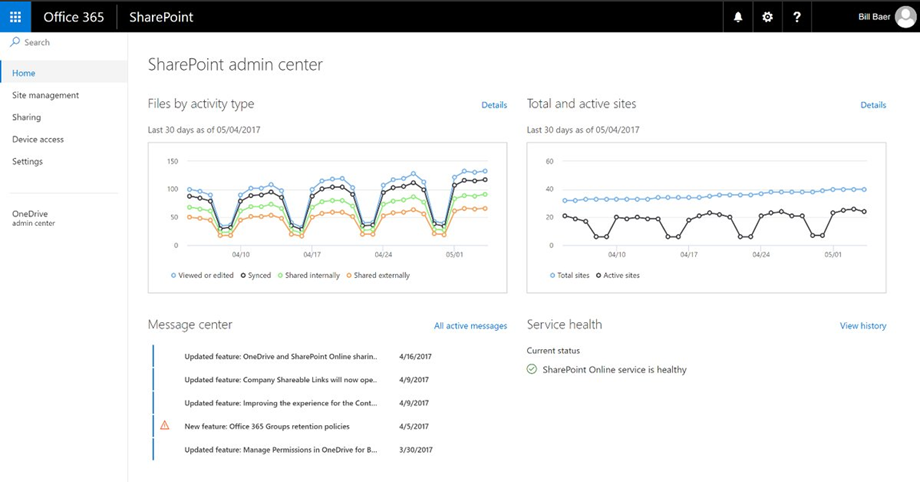Select Home in the left navigation
The width and height of the screenshot is (920, 482).
coord(63,73)
